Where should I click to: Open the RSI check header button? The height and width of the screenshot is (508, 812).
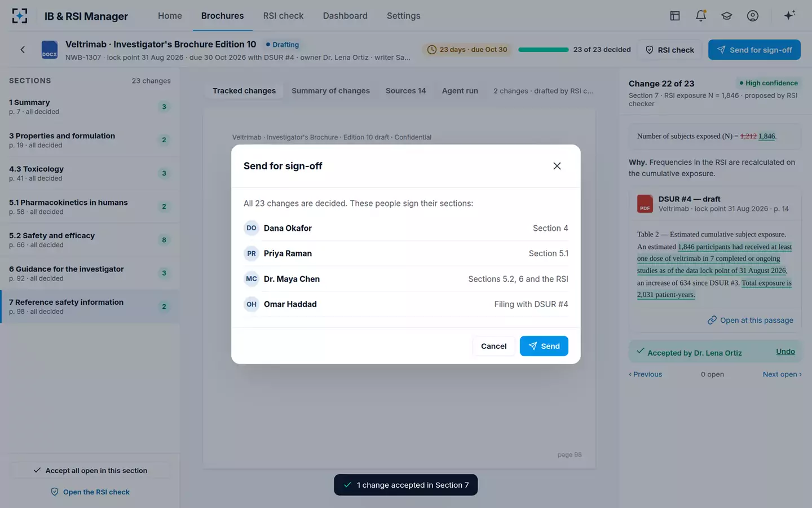(670, 50)
